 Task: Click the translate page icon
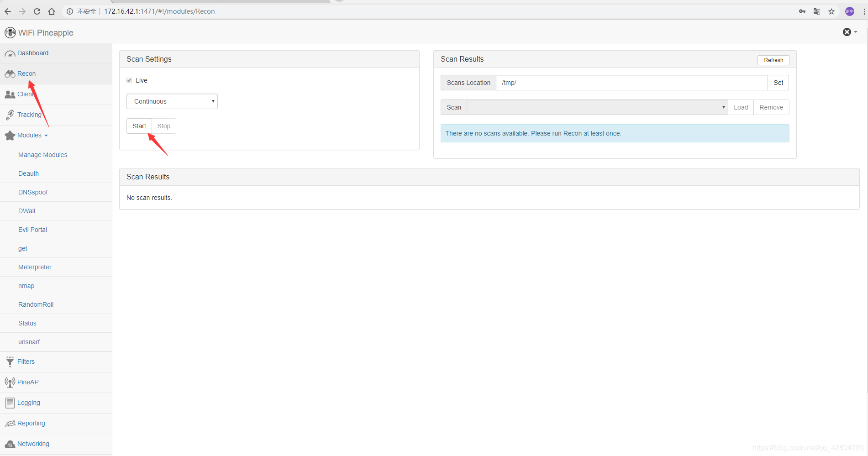point(817,11)
